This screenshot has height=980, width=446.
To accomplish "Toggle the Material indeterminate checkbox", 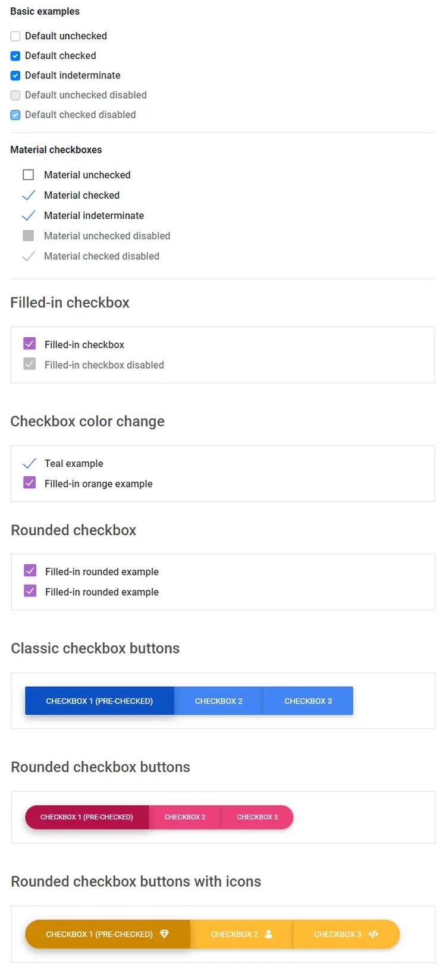I will tap(29, 215).
